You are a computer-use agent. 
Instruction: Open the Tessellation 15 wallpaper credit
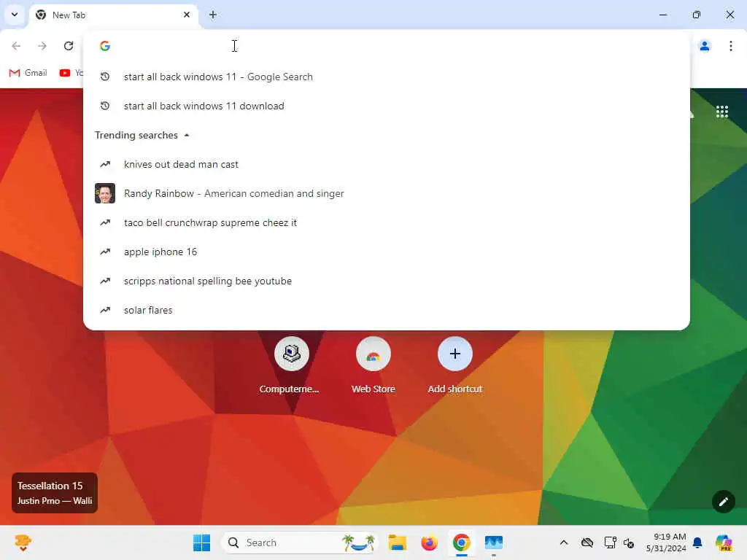pyautogui.click(x=54, y=493)
